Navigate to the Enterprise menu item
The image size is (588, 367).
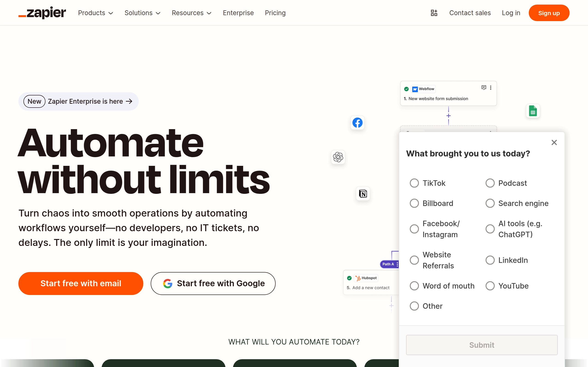coord(238,13)
